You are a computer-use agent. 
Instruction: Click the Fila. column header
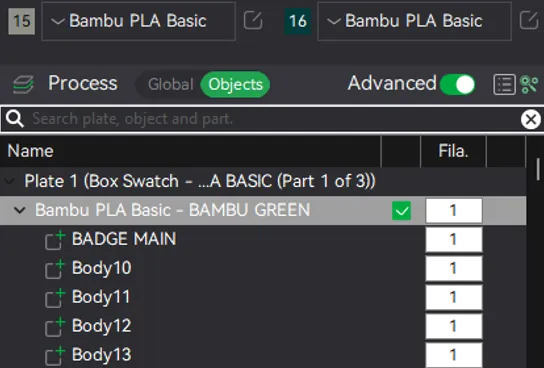(453, 151)
